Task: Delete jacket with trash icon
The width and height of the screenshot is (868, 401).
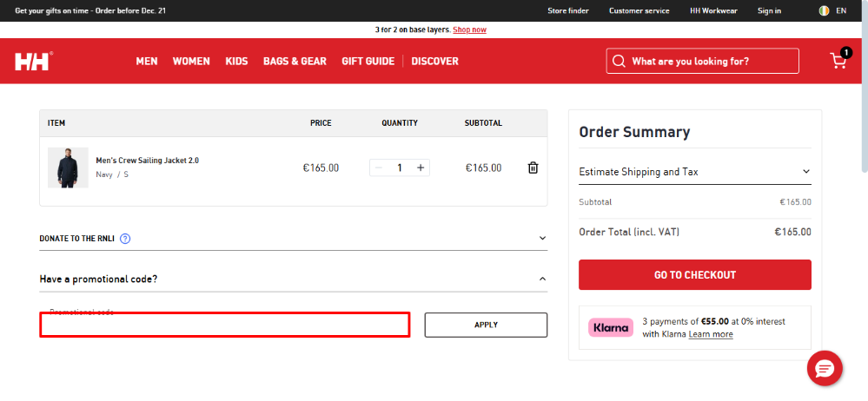Action: click(533, 168)
